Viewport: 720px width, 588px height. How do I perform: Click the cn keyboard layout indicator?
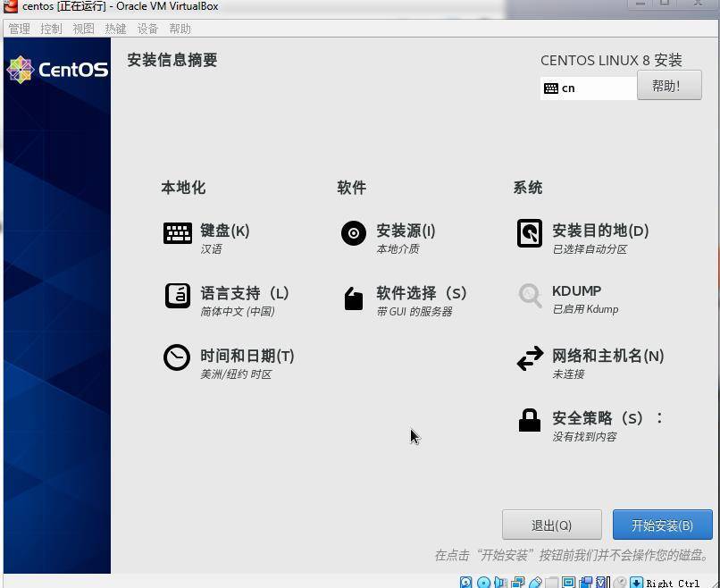pos(568,88)
